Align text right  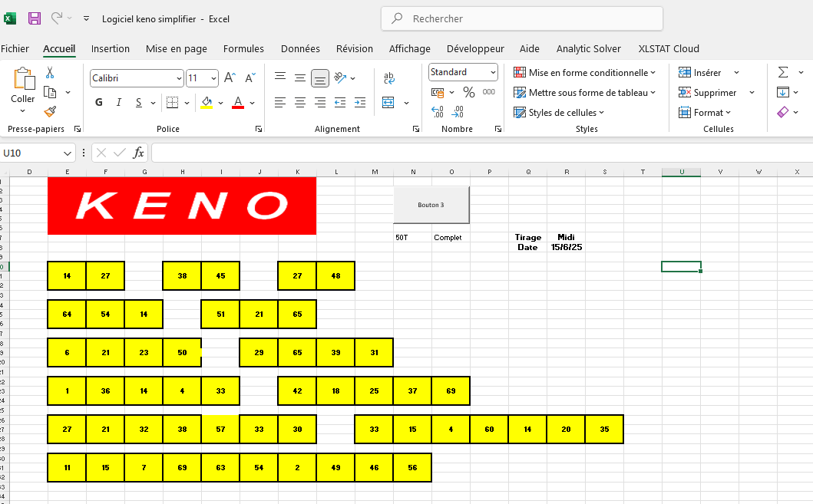(x=320, y=103)
